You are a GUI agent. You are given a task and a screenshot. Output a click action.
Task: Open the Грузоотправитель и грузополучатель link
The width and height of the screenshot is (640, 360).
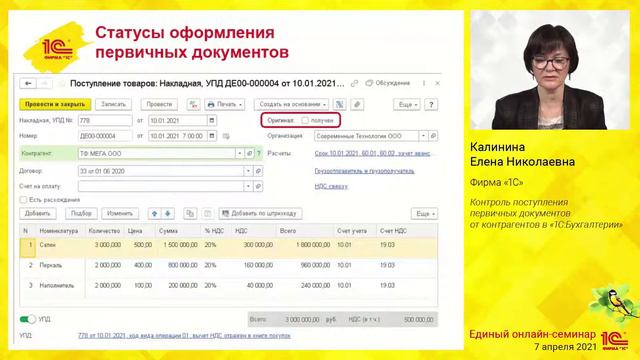(364, 171)
